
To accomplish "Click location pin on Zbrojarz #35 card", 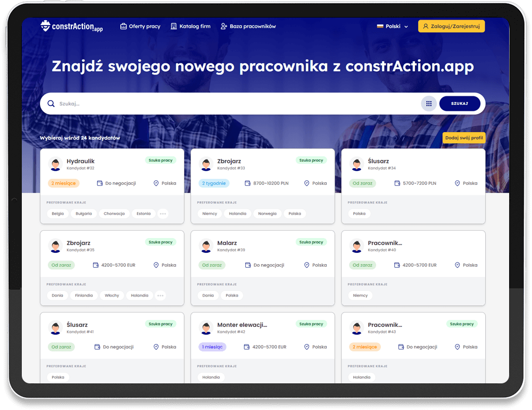I will (156, 265).
